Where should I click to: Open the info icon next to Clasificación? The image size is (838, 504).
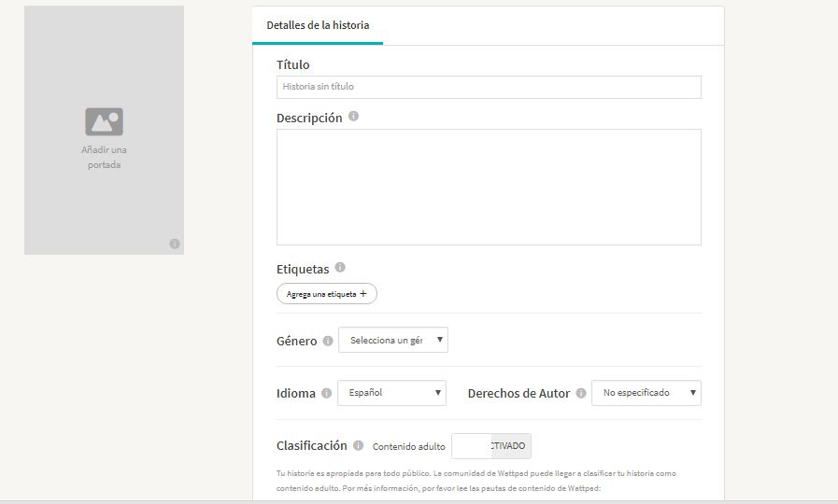click(x=358, y=445)
